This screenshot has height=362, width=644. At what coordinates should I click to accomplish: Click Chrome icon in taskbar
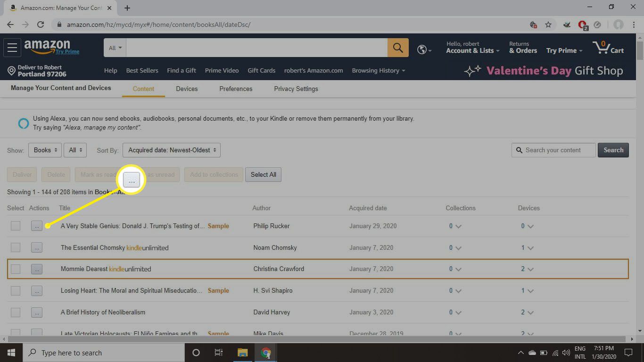point(266,353)
